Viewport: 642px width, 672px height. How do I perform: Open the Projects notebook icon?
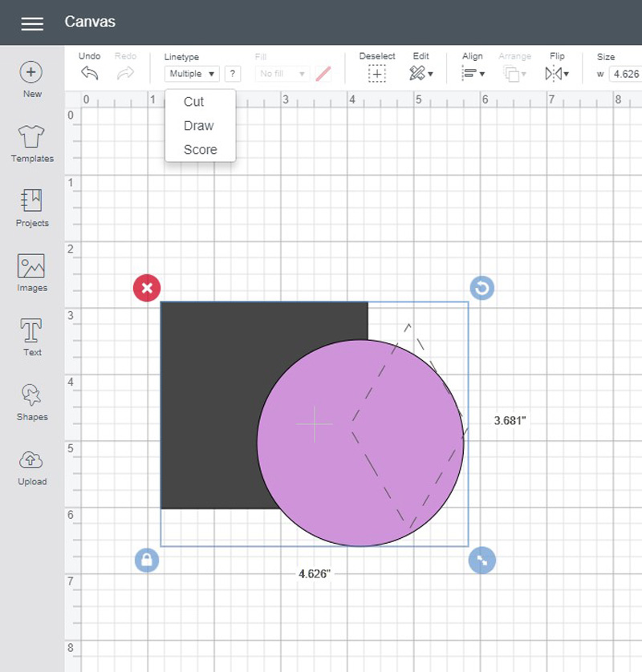(31, 200)
